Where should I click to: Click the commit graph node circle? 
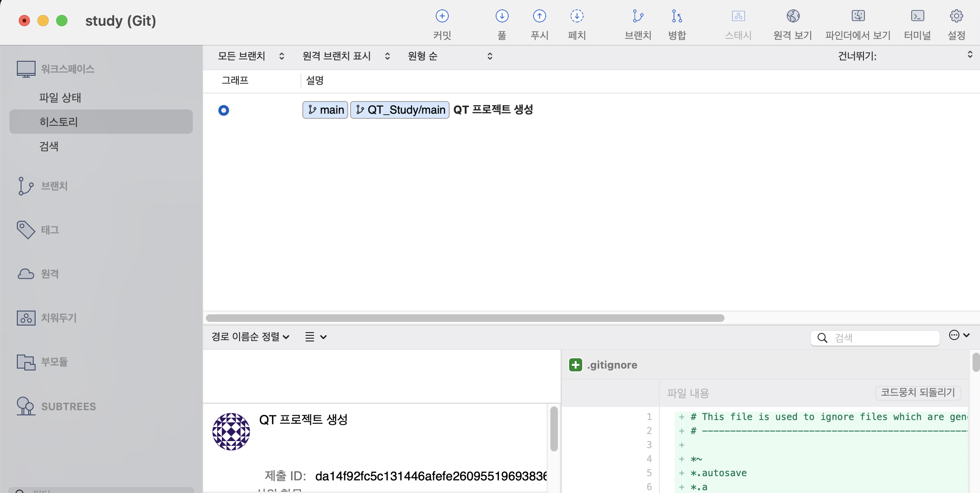(x=224, y=110)
